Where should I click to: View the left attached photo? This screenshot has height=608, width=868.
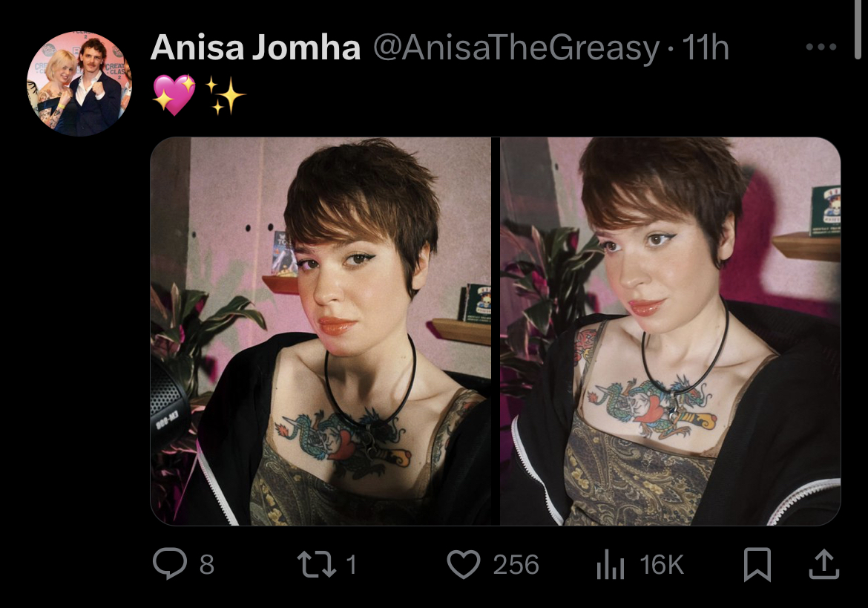[x=320, y=331]
